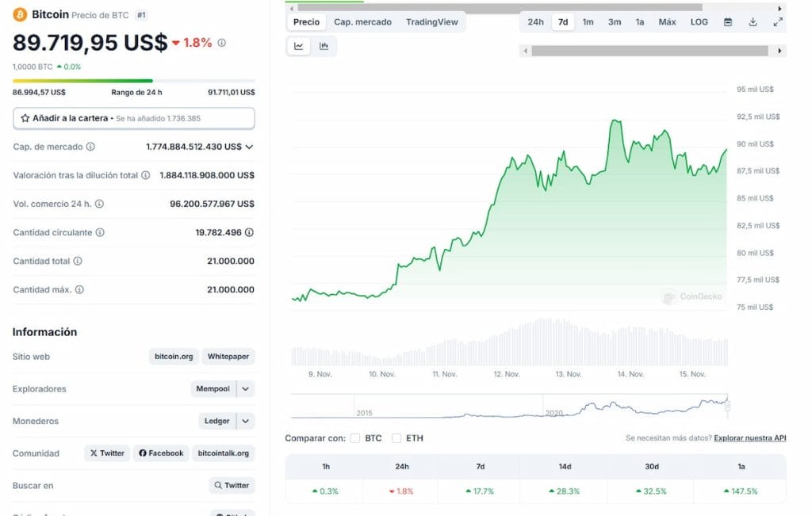Open info icon beside Valoración tras la dilución total

(146, 175)
